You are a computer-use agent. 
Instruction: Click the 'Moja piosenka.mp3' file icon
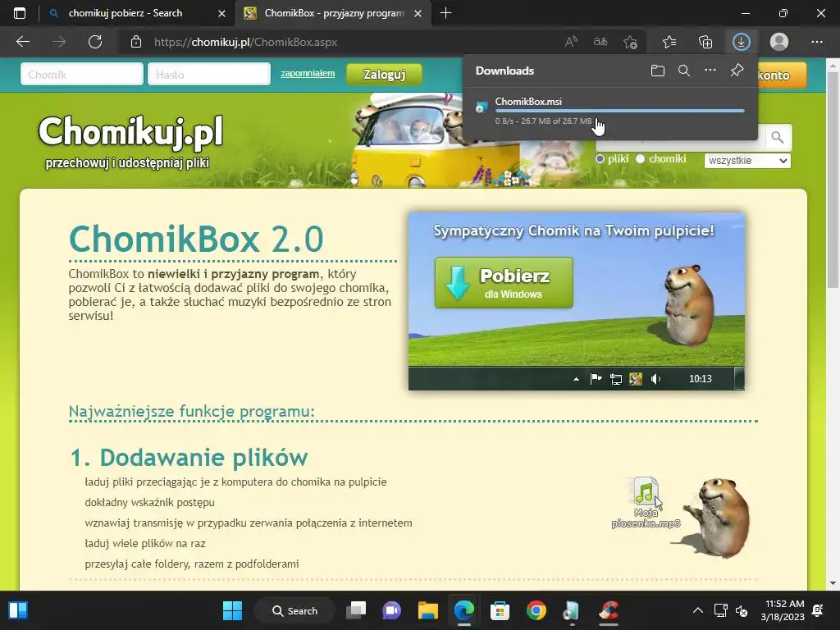tap(646, 503)
